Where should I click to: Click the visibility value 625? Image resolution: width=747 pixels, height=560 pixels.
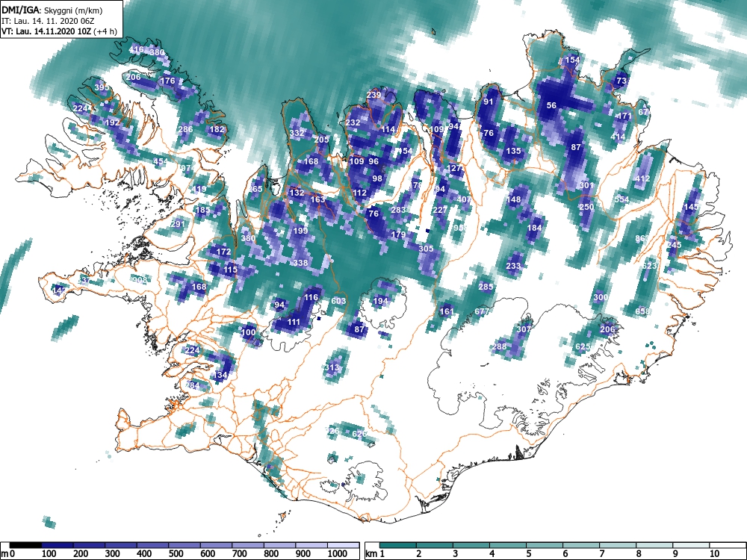(583, 346)
